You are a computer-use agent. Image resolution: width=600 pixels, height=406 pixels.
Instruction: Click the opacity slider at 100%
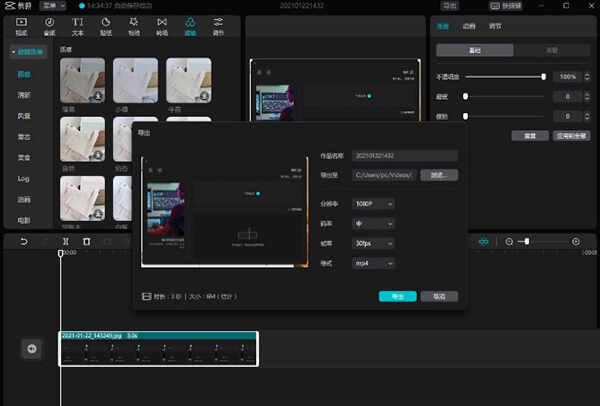pyautogui.click(x=505, y=77)
